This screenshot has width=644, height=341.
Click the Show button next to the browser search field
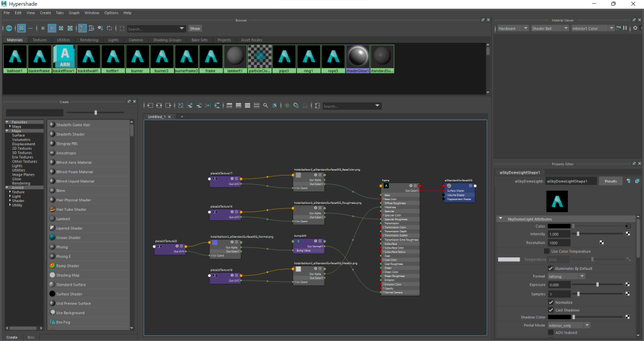coord(195,28)
